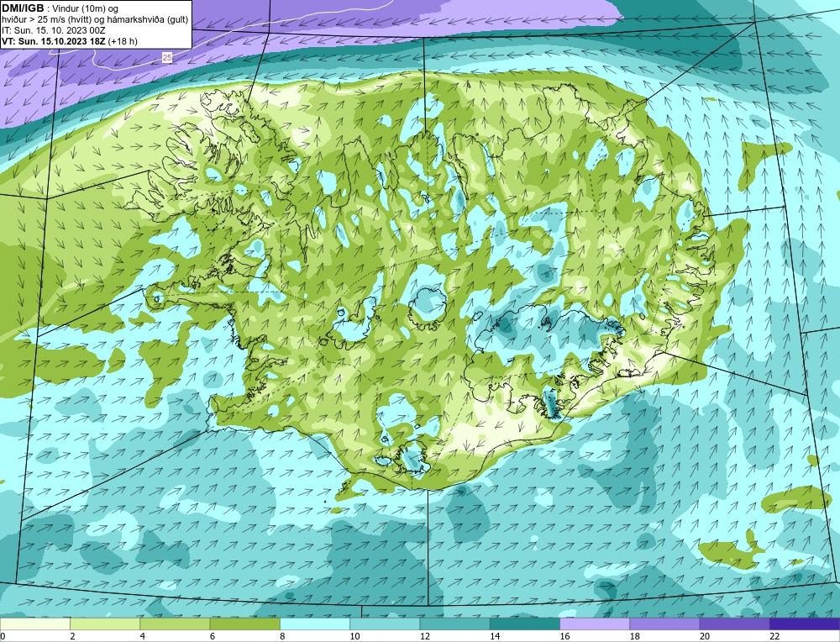Click the medium teal 12–14 m/s legend swatch
The height and width of the screenshot is (642, 840).
coord(454,624)
